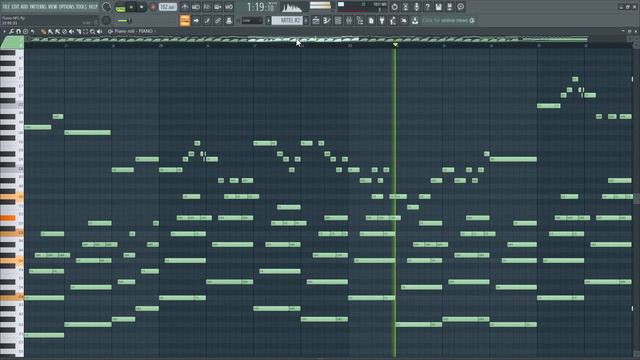Viewport: 640px width, 360px height.
Task: Toggle loop recording icon
Action: [229, 7]
